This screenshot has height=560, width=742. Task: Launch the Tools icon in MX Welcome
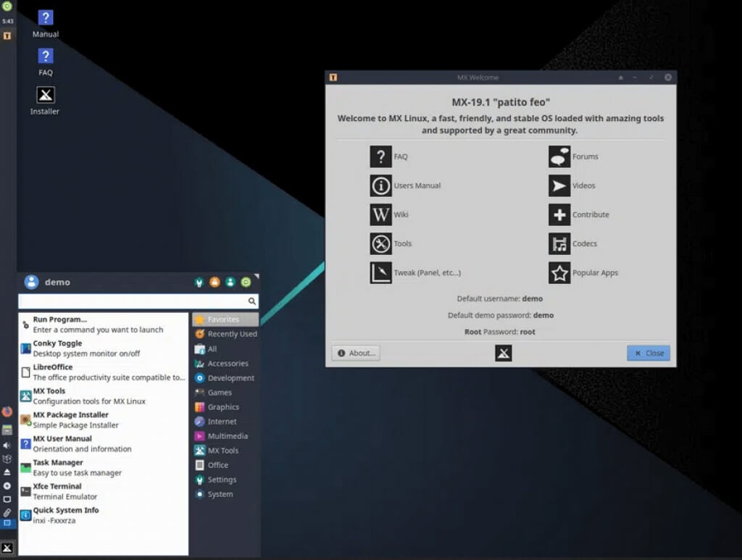point(380,243)
